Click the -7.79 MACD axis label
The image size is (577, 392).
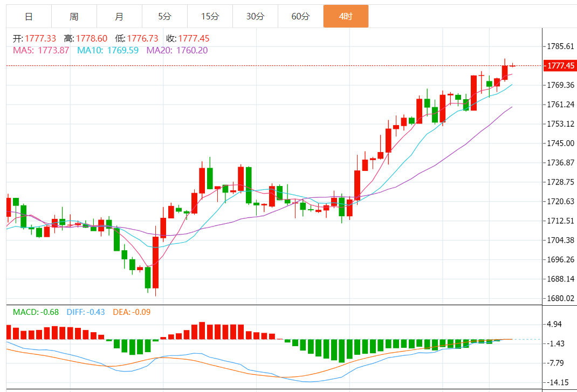(555, 363)
